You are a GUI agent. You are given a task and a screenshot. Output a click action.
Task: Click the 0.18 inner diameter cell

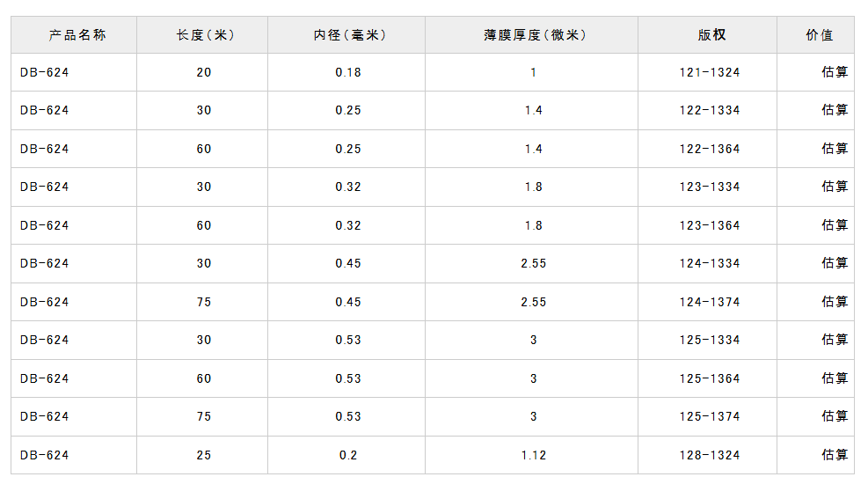tap(348, 72)
